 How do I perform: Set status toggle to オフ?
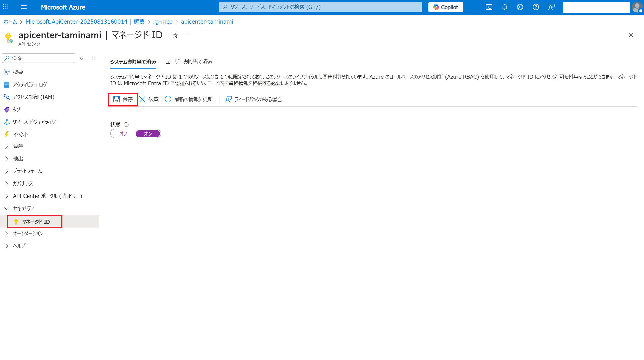coord(123,134)
